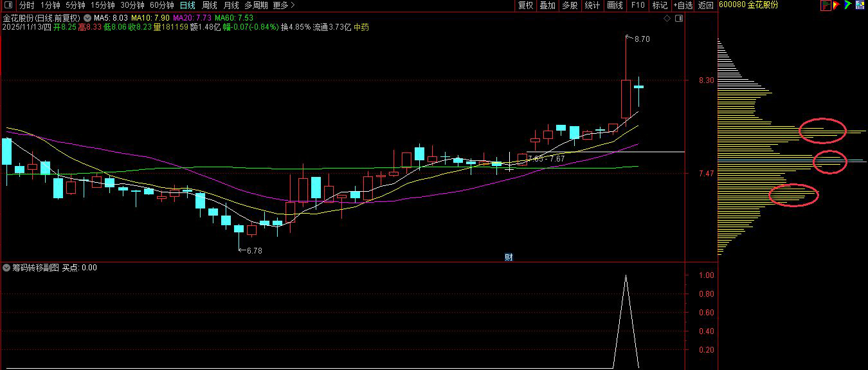This screenshot has height=370, width=868.
Task: Click the 量181159 volume value
Action: click(x=170, y=28)
